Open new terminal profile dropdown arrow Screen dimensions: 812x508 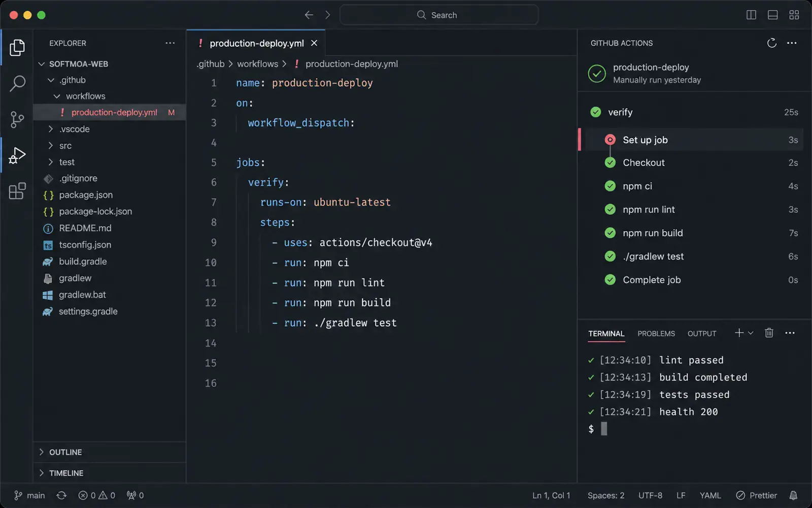(x=751, y=333)
